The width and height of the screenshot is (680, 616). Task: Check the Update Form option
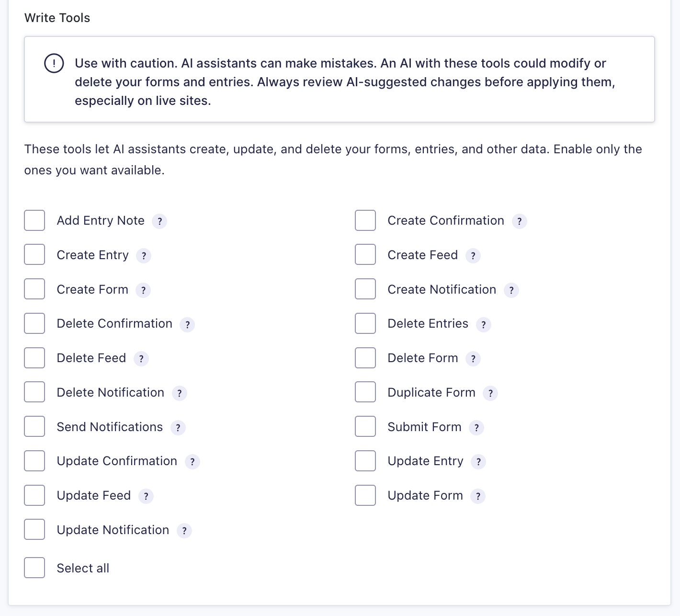365,495
